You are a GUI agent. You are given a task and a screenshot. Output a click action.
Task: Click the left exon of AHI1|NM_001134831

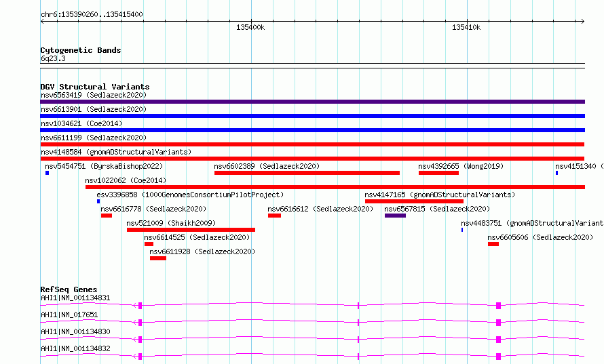pos(140,306)
